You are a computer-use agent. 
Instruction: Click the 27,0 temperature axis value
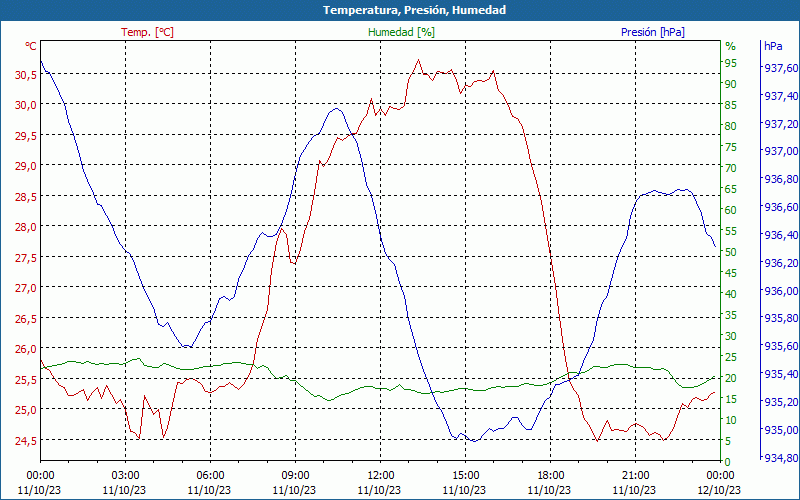pos(26,288)
